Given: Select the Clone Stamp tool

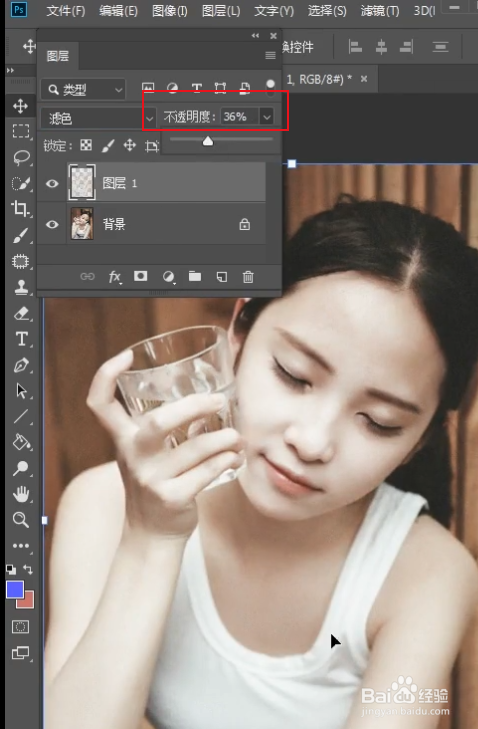Looking at the screenshot, I should click(x=21, y=287).
